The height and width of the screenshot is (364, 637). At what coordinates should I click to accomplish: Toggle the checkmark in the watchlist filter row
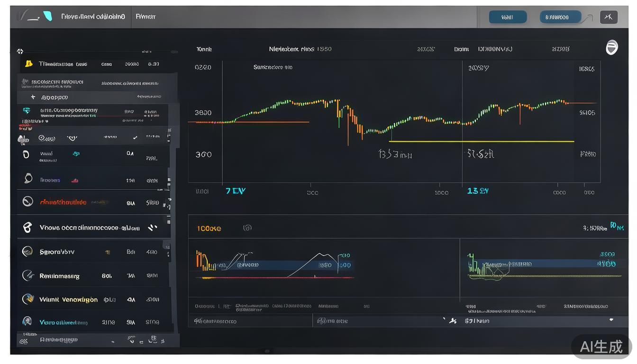coord(135,137)
